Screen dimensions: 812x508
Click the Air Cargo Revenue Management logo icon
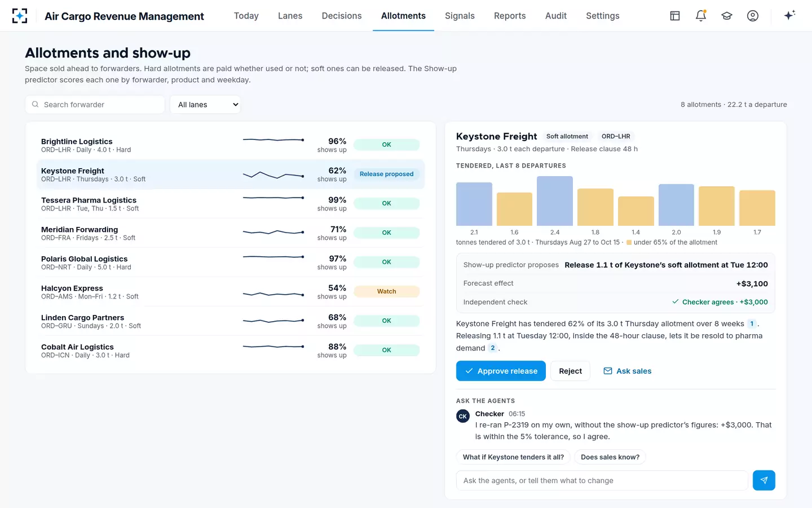(x=20, y=16)
